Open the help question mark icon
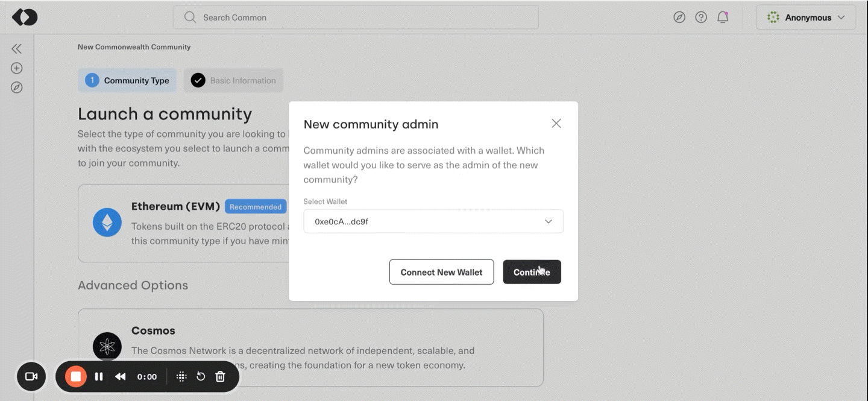 [x=701, y=17]
